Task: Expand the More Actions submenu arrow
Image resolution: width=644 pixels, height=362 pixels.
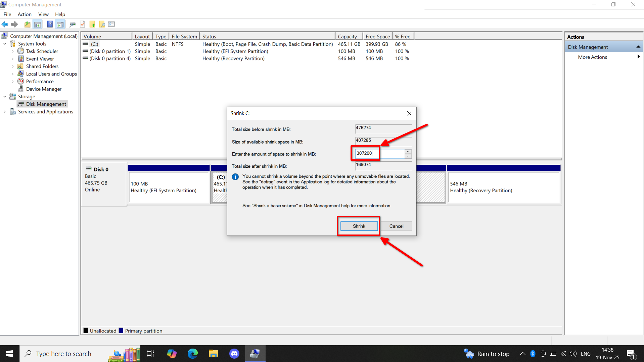Action: (638, 57)
